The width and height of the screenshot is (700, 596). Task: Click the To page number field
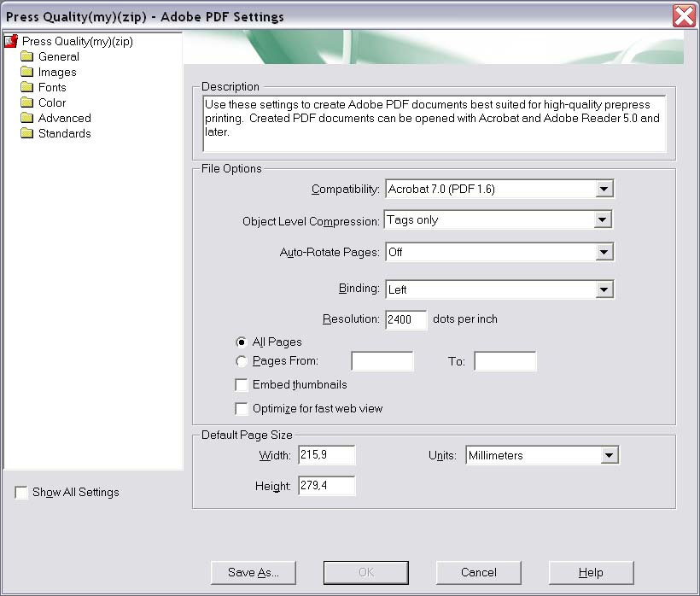[505, 361]
